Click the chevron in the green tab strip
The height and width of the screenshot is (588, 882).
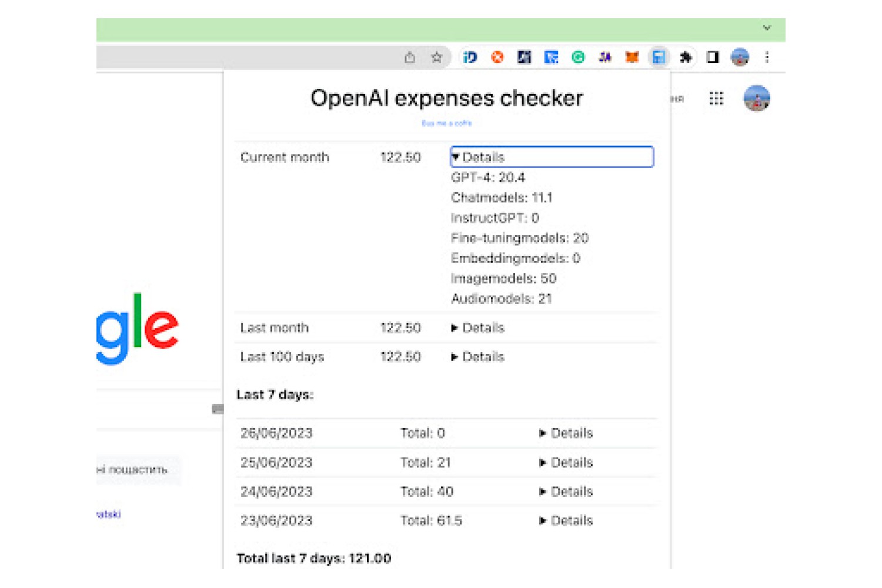[767, 28]
